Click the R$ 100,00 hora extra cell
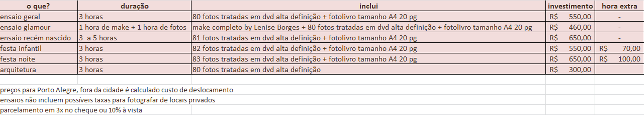The height and width of the screenshot is (115, 644). [619, 59]
